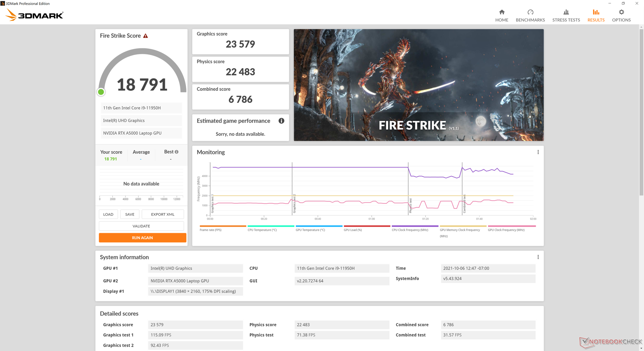Click the 'Your score' value 18 791

click(x=111, y=159)
